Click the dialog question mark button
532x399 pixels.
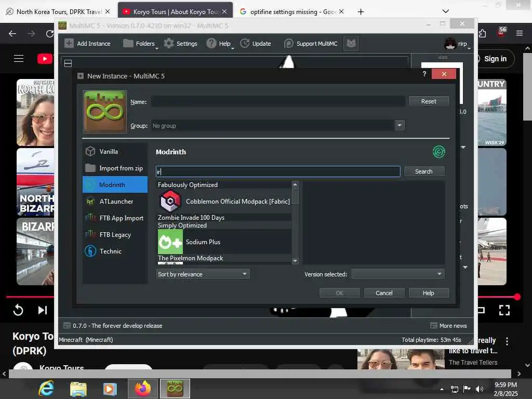point(424,74)
